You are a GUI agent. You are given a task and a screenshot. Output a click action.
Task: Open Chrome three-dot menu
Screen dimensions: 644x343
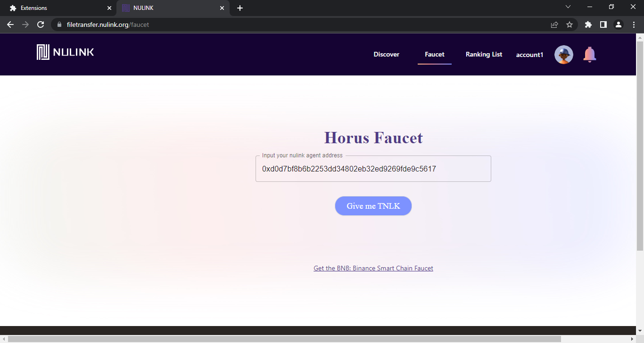point(634,24)
